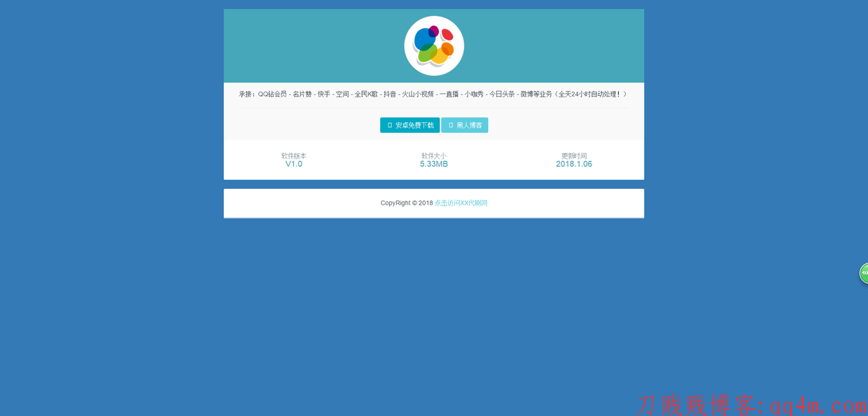The image size is (868, 416).
Task: Click the 更新时间 label
Action: point(574,156)
